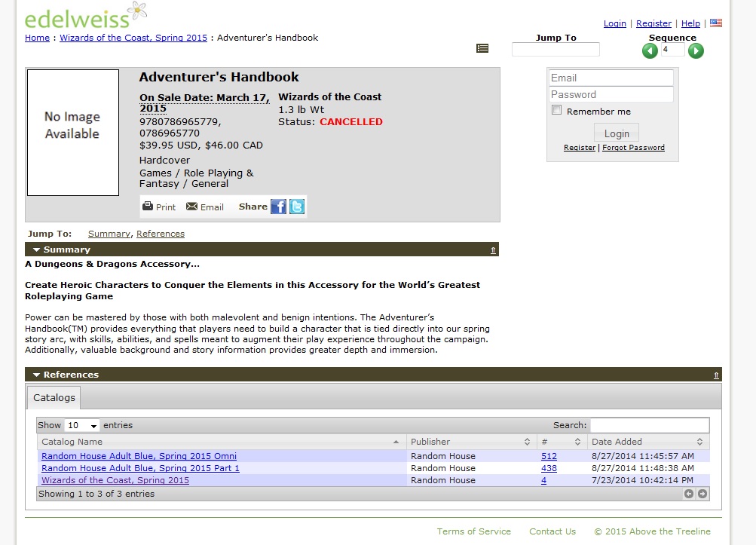Email this title

click(205, 207)
